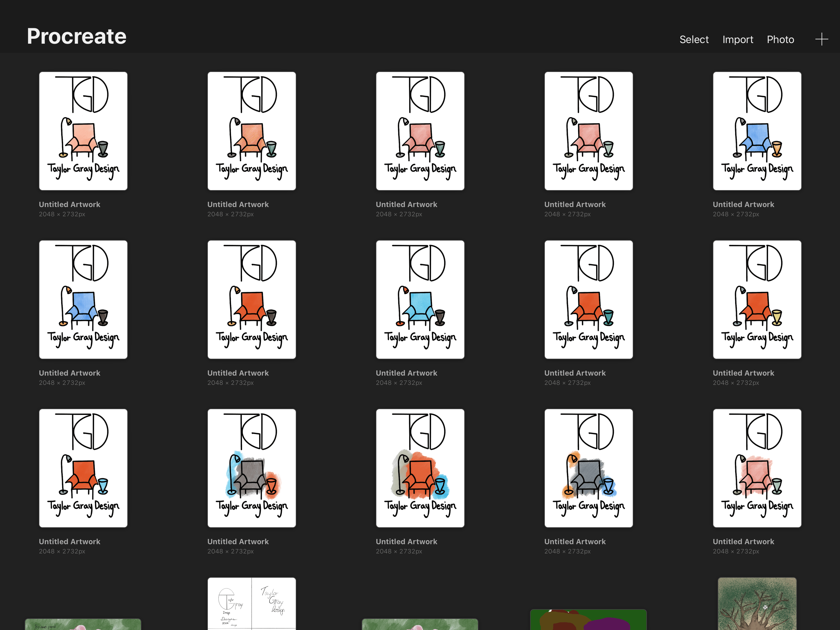Open artwork with gray chair and blue watercolor lamp
Image resolution: width=840 pixels, height=630 pixels.
pos(252,468)
